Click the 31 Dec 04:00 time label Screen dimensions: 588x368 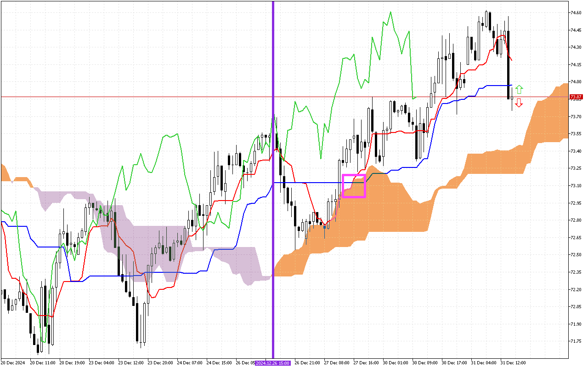[484, 363]
